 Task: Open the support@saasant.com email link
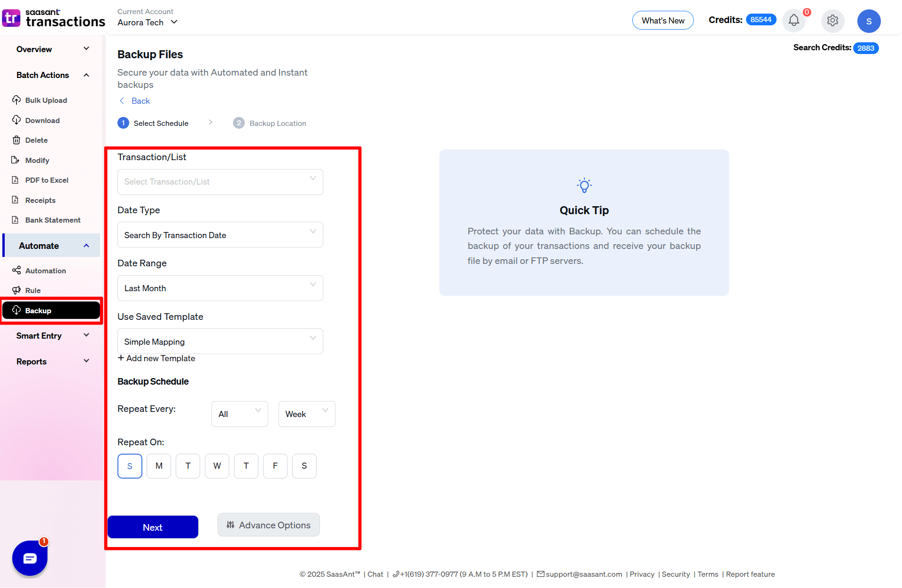coord(583,574)
